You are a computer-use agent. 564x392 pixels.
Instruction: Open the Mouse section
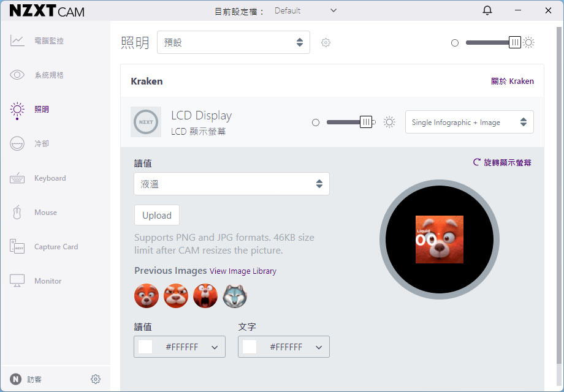[46, 213]
